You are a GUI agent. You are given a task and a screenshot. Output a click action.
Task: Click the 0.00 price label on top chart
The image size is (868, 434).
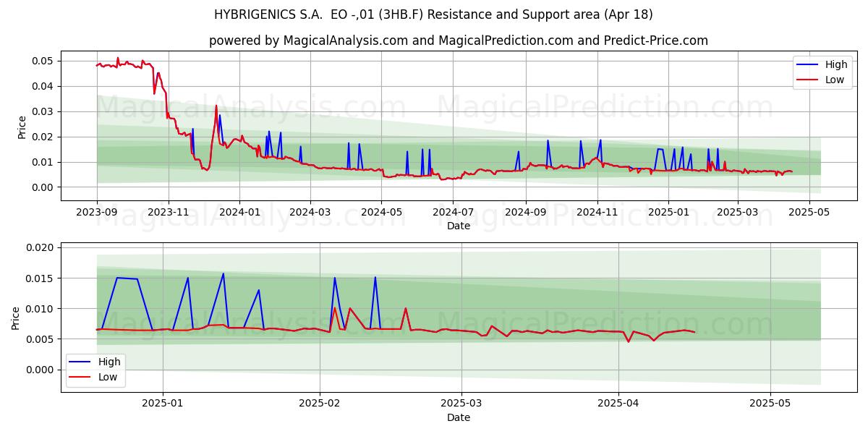43,187
